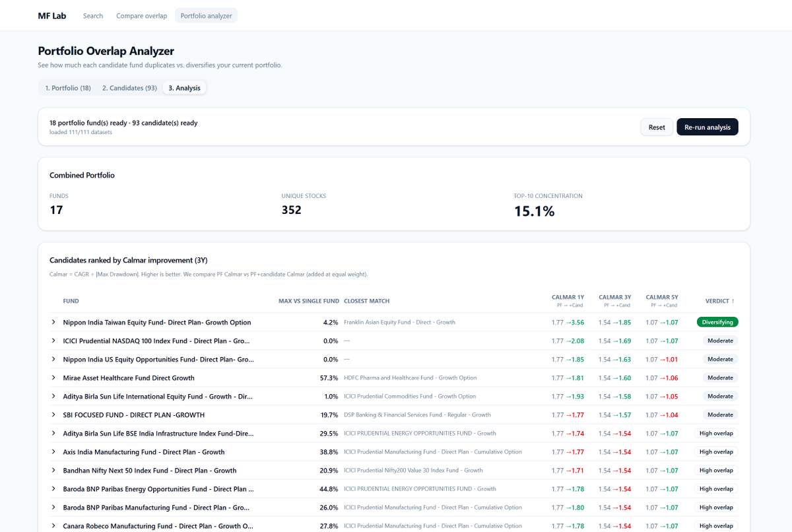Expand Baroda BNP Paribas Energy Opportunities row
Screen dimensions: 792x532
tap(53, 488)
